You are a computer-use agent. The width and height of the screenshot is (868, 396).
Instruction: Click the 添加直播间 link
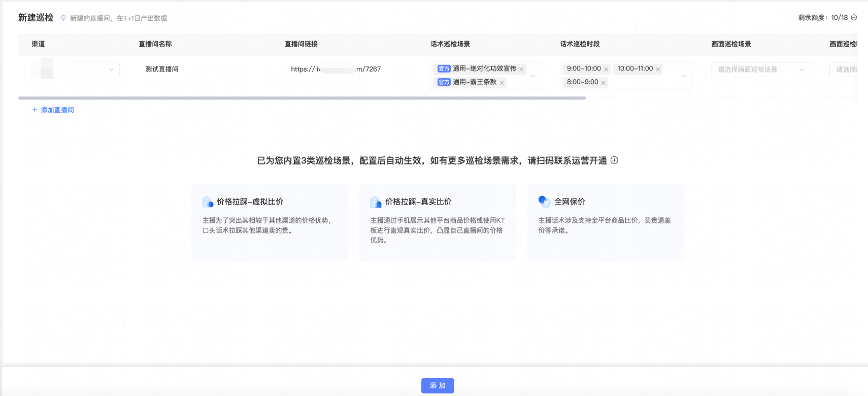coord(53,110)
